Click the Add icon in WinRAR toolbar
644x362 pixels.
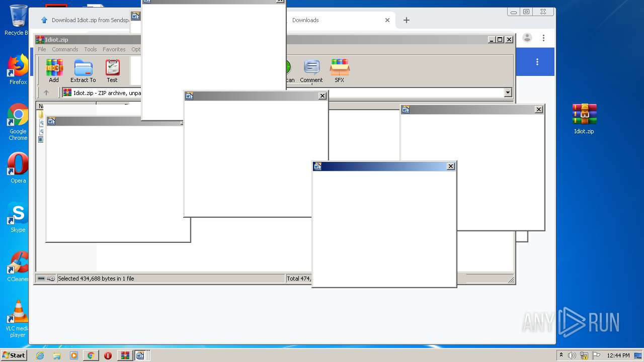coord(54,71)
